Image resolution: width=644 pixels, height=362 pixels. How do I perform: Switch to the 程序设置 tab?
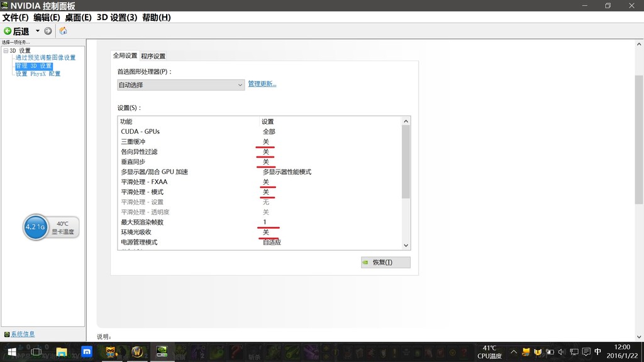[152, 55]
